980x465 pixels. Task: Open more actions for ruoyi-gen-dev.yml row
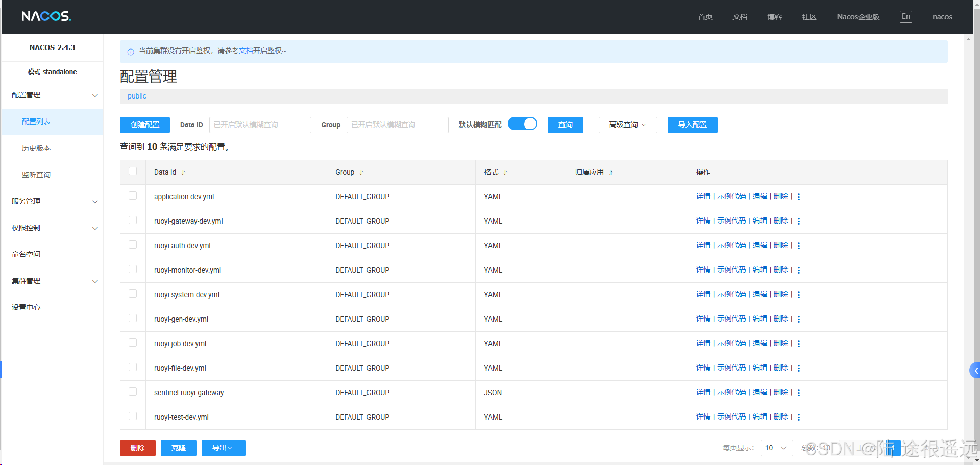[799, 319]
